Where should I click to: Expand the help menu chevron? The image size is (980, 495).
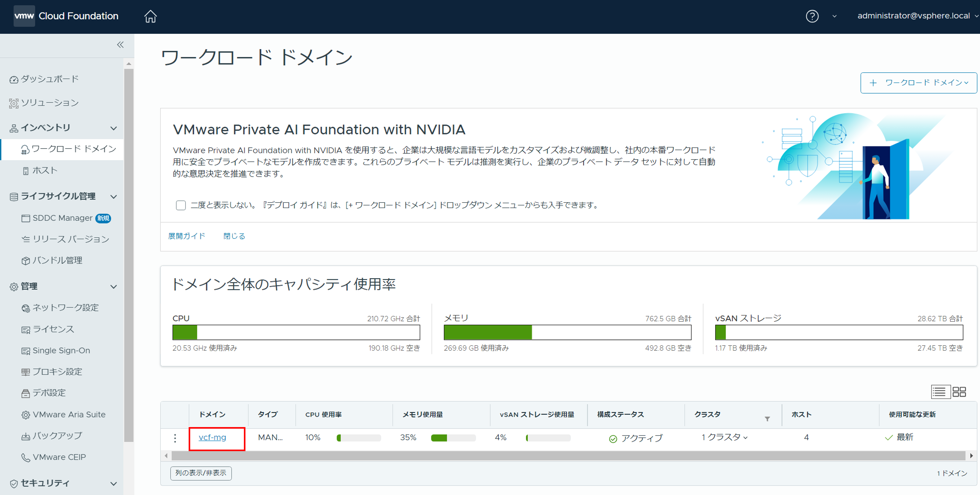click(834, 16)
